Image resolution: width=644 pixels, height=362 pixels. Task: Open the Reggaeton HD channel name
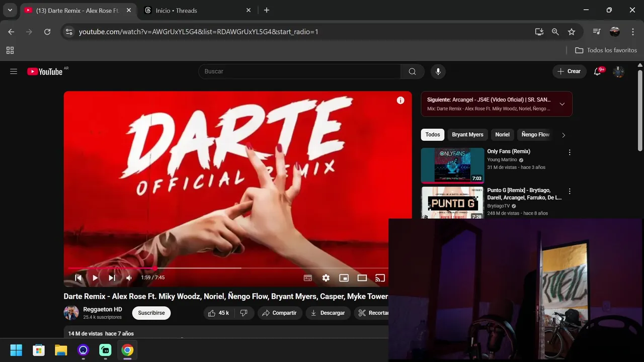click(103, 309)
